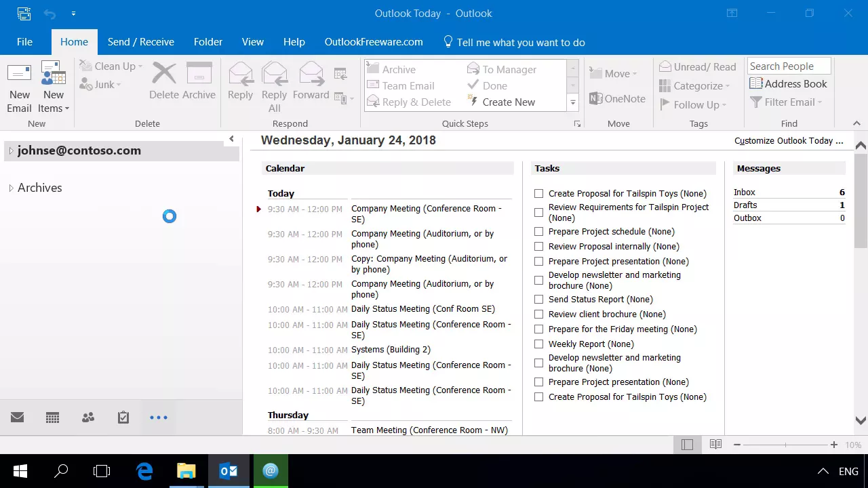Viewport: 868px width, 488px height.
Task: Click the Meeting reply icon in Respond group
Action: tap(340, 73)
